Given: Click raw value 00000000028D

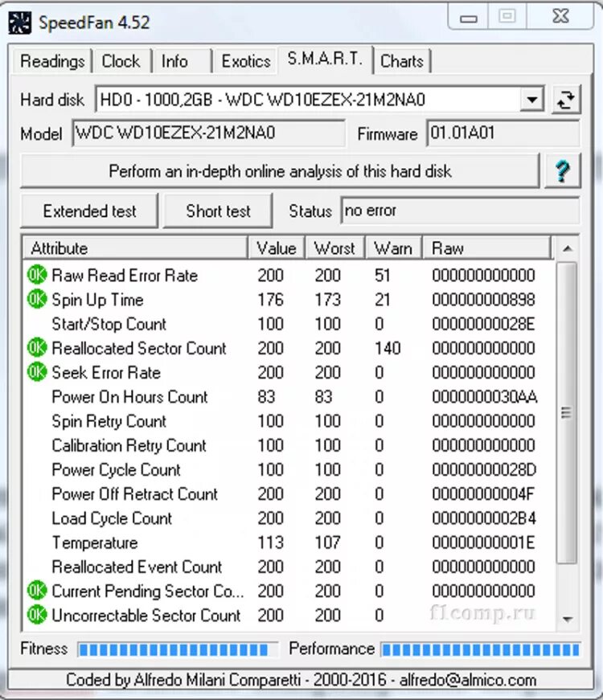Looking at the screenshot, I should coord(484,469).
